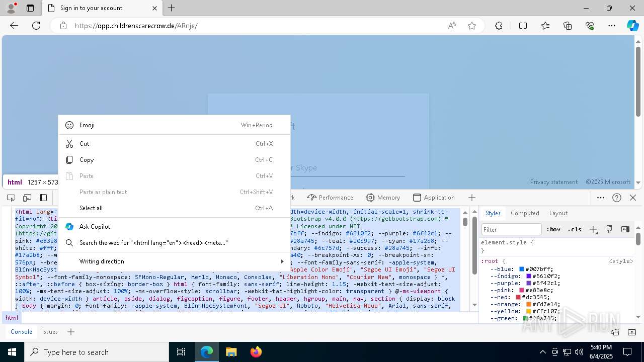Toggle the DevTools activity bar icon
644x362 pixels.
[x=43, y=198]
